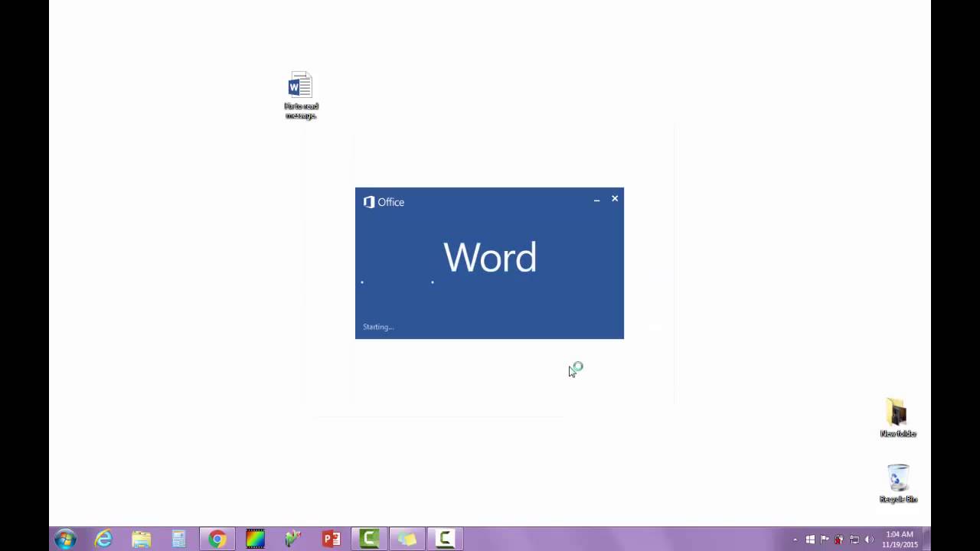The height and width of the screenshot is (551, 980).
Task: Open the volume speaker tray icon
Action: (869, 540)
